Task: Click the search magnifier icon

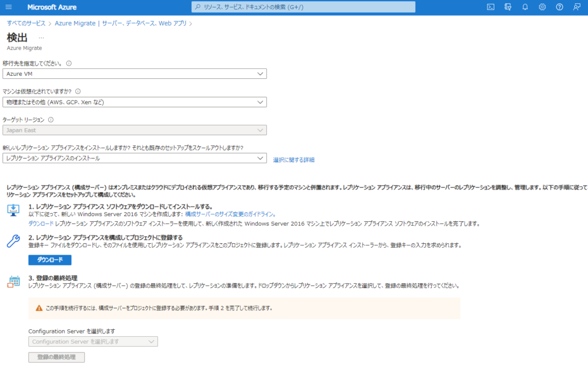Action: point(198,7)
